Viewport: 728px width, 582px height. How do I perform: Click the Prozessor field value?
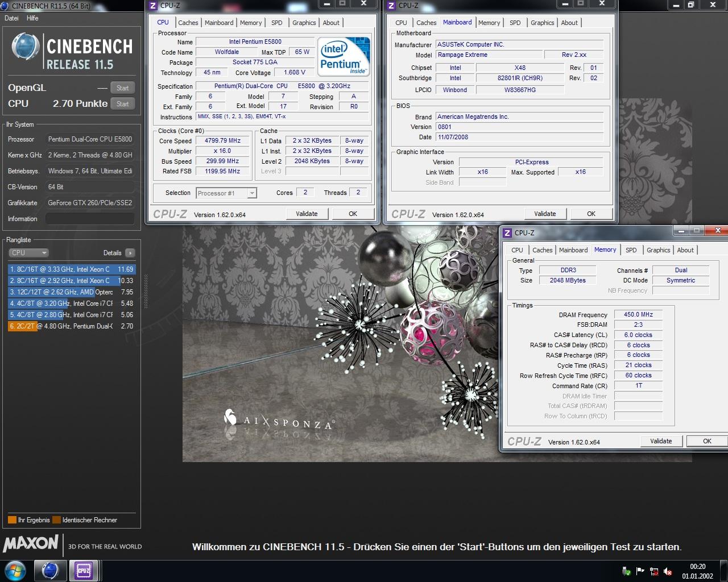click(x=90, y=139)
